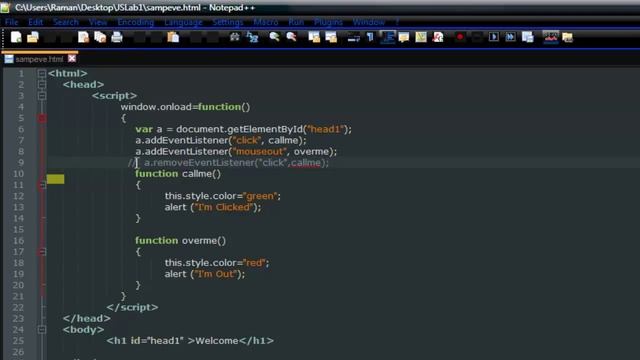This screenshot has width=640, height=360.
Task: Save the current recorded macro icon
Action: tap(527, 37)
